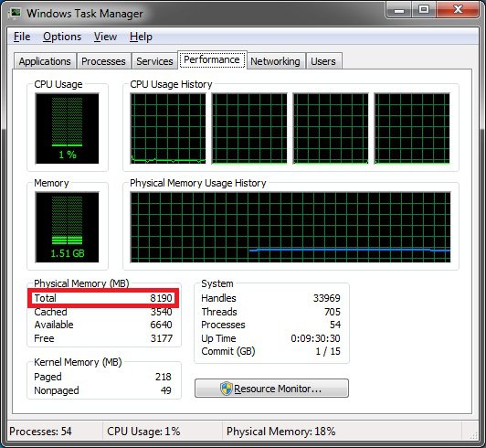Image resolution: width=486 pixels, height=448 pixels.
Task: Open the Help menu
Action: [141, 37]
